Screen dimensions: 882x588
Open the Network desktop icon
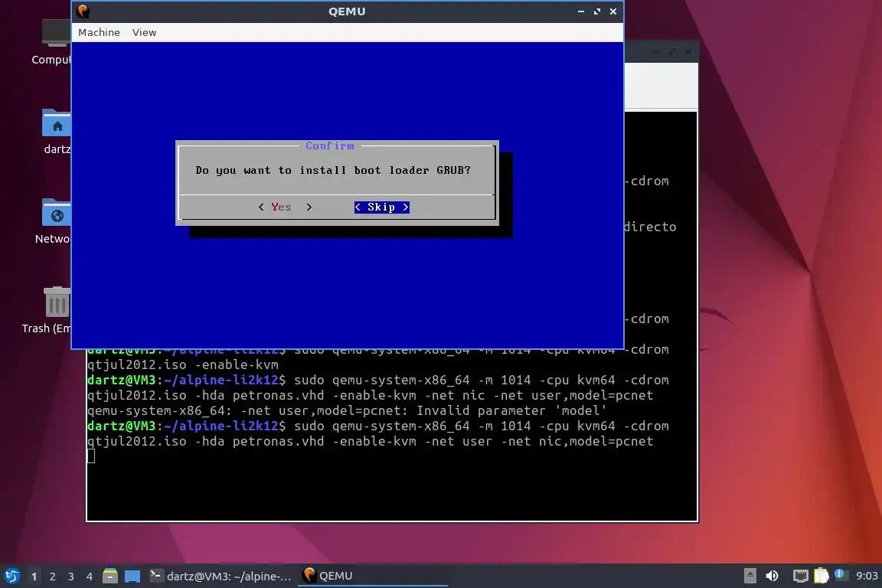pos(53,221)
